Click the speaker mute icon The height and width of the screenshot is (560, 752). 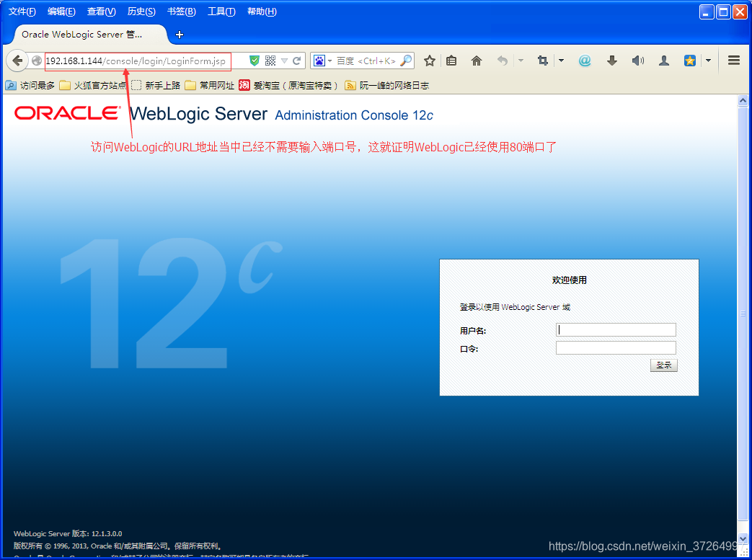(x=637, y=61)
